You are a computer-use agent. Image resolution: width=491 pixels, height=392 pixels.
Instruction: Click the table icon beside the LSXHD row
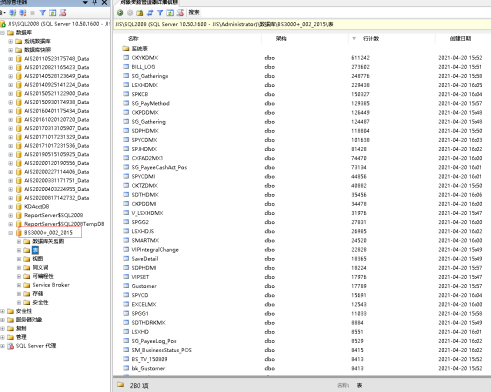point(126,332)
